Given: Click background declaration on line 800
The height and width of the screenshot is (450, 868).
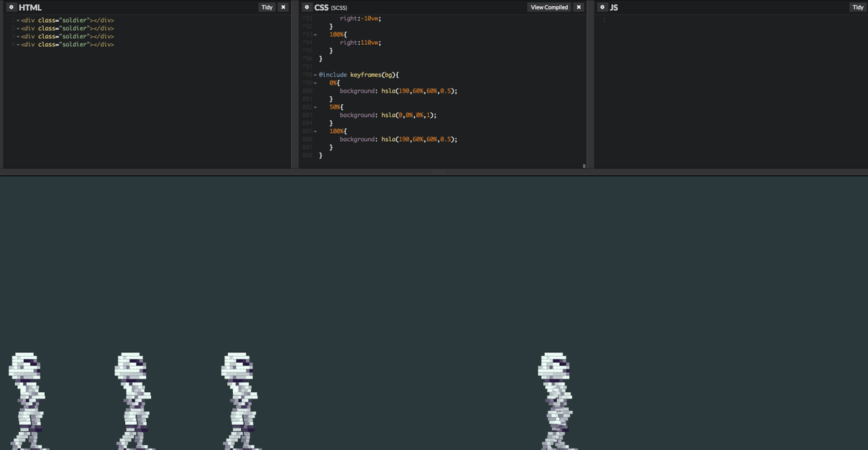Looking at the screenshot, I should 399,91.
